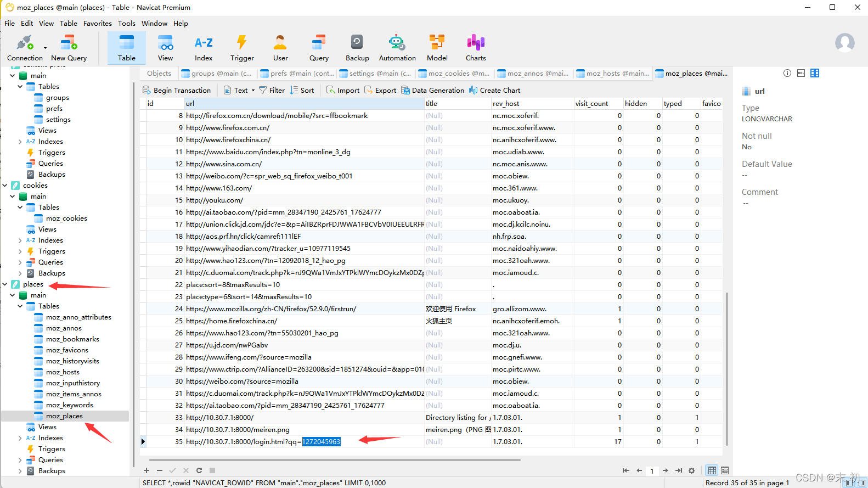This screenshot has width=868, height=488.
Task: Collapse the cookies database node
Action: click(x=5, y=185)
